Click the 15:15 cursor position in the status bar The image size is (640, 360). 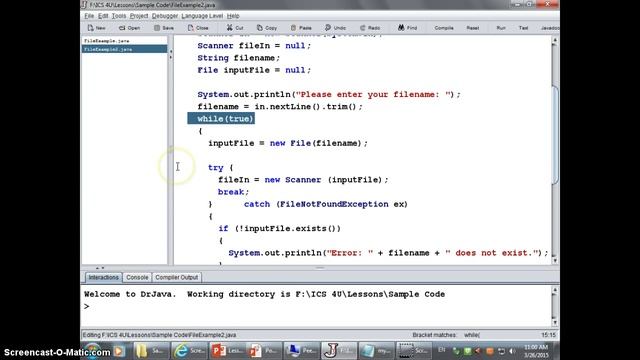click(549, 335)
